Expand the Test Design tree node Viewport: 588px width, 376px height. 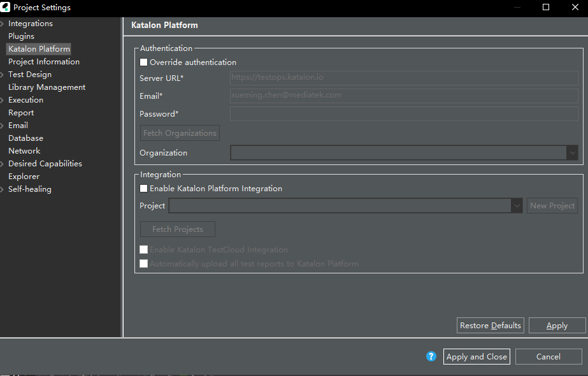point(3,75)
